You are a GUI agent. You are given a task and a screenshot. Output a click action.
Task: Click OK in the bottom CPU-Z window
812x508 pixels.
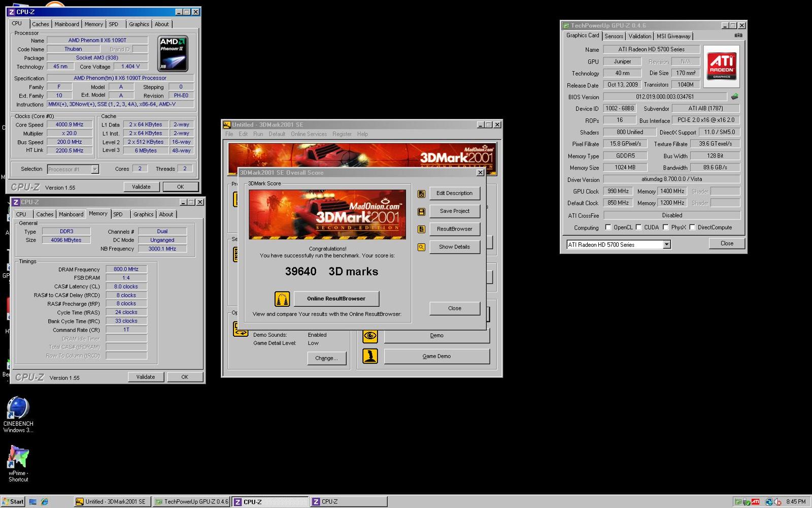[x=185, y=377]
